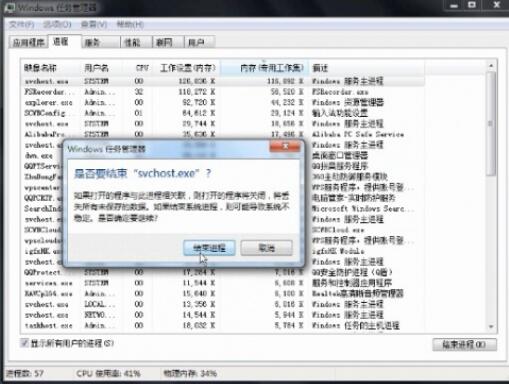Select the RAVCpl64.exe process row

pos(223,294)
